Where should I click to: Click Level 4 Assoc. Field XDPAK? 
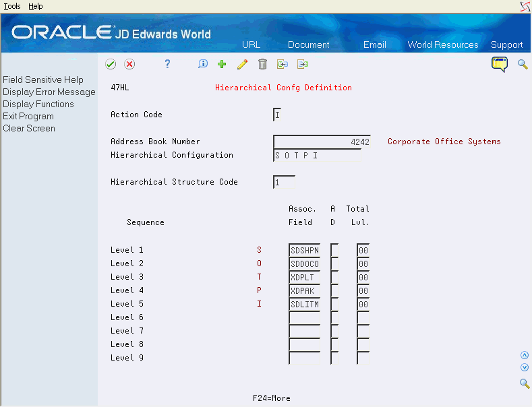pos(304,290)
